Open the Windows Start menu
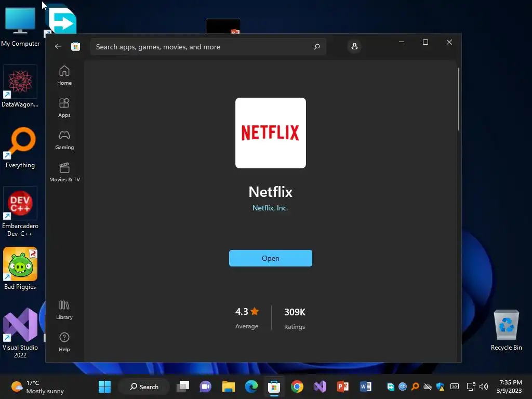Screen dimensions: 532x399 pyautogui.click(x=104, y=387)
